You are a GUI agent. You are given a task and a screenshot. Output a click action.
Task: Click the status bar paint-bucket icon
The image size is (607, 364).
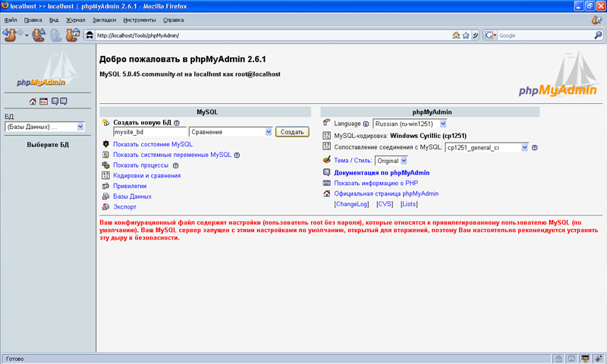click(x=585, y=359)
